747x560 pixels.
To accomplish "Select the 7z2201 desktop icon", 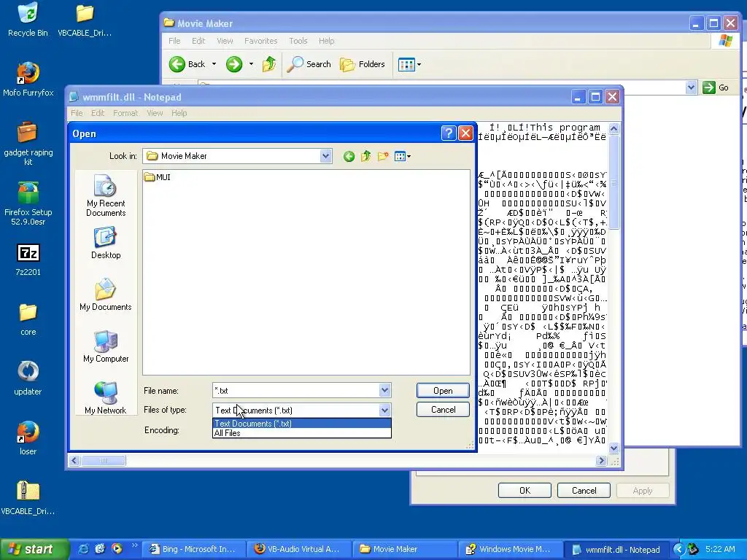I will point(28,260).
